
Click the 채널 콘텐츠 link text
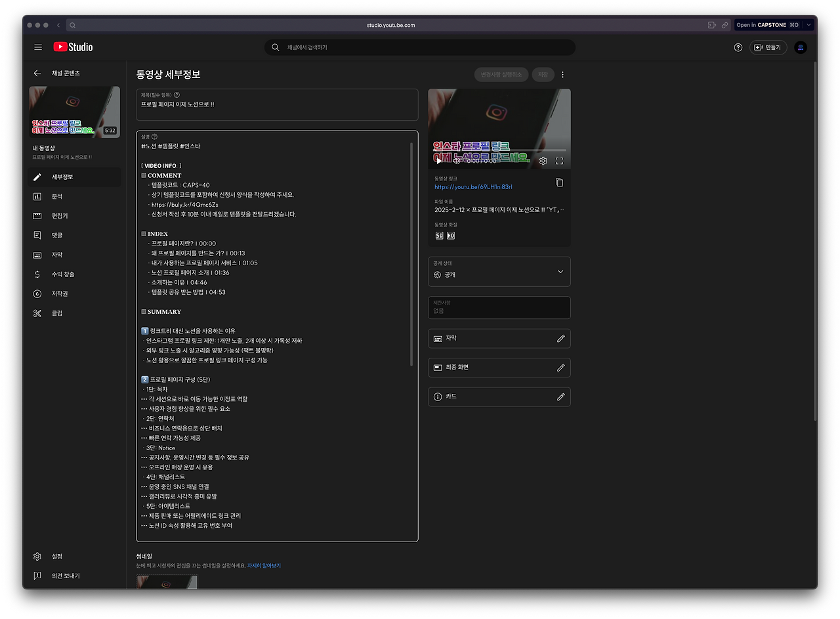66,74
